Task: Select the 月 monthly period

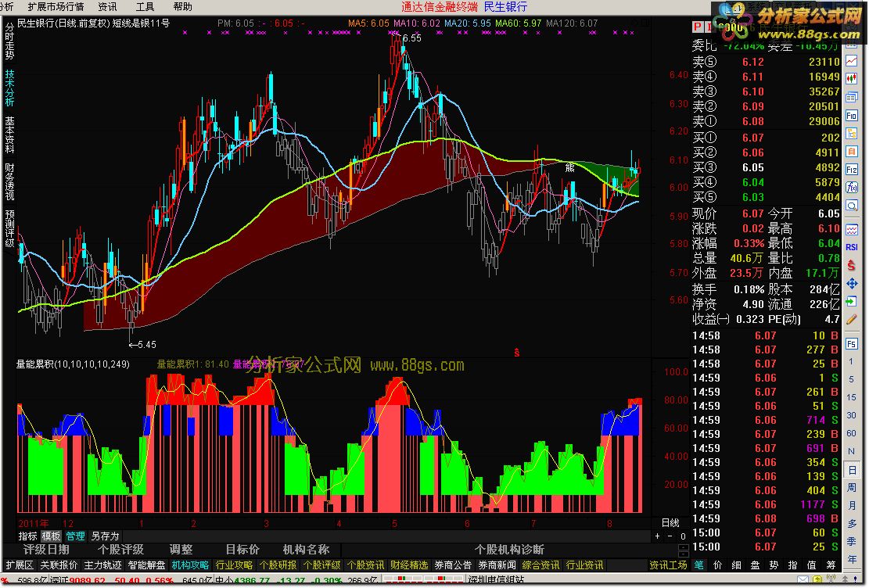Action: tap(851, 505)
